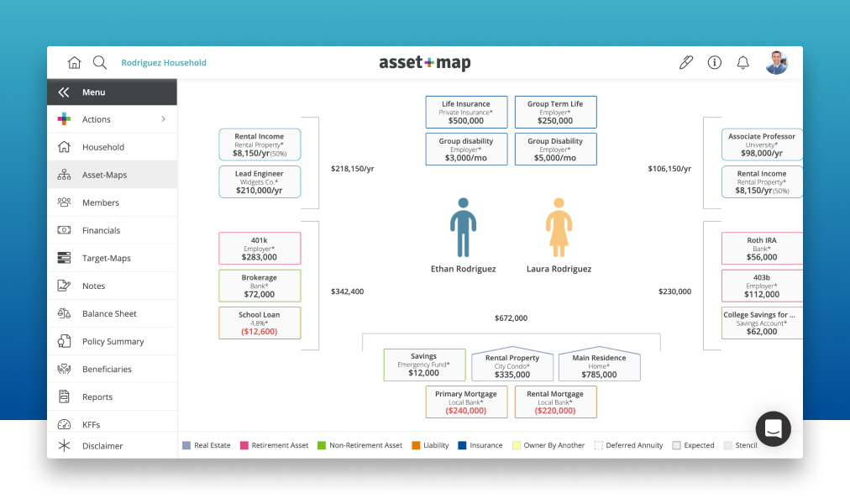The image size is (850, 504).
Task: Open the Rental Mortgage card
Action: 556,402
